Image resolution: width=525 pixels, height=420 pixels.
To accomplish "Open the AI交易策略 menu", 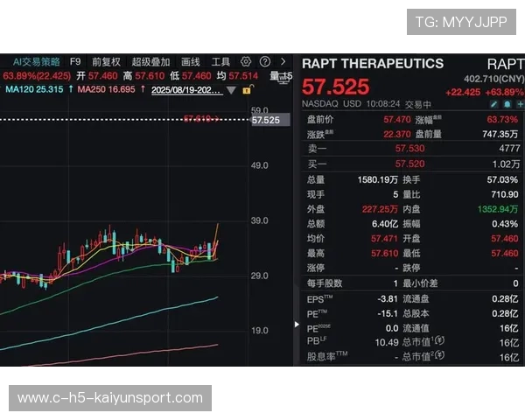I will point(36,61).
